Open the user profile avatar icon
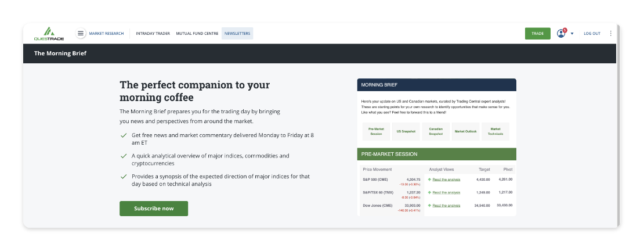 [561, 34]
